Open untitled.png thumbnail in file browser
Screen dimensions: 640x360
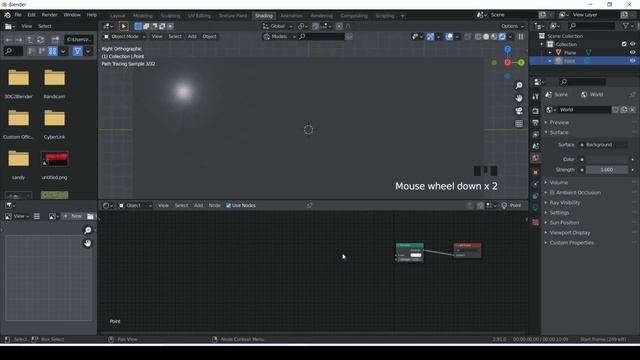click(55, 159)
